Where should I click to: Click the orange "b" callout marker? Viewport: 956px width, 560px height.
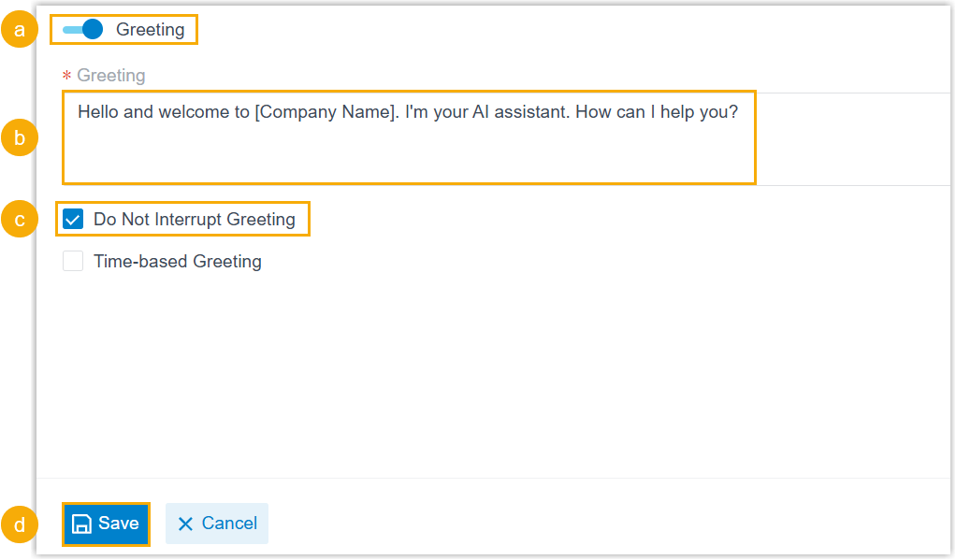[19, 138]
